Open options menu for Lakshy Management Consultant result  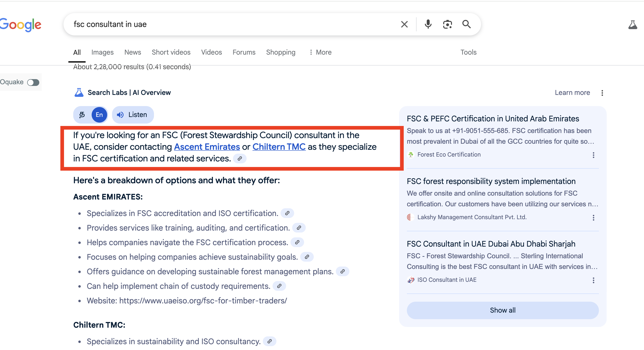(x=594, y=218)
